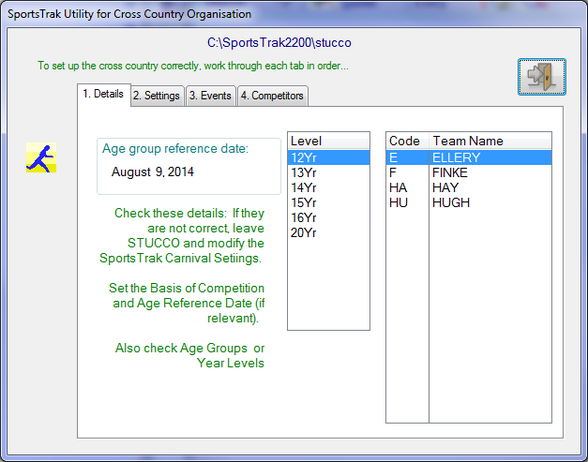This screenshot has width=588, height=462.
Task: Click the exit door icon button
Action: pyautogui.click(x=542, y=77)
